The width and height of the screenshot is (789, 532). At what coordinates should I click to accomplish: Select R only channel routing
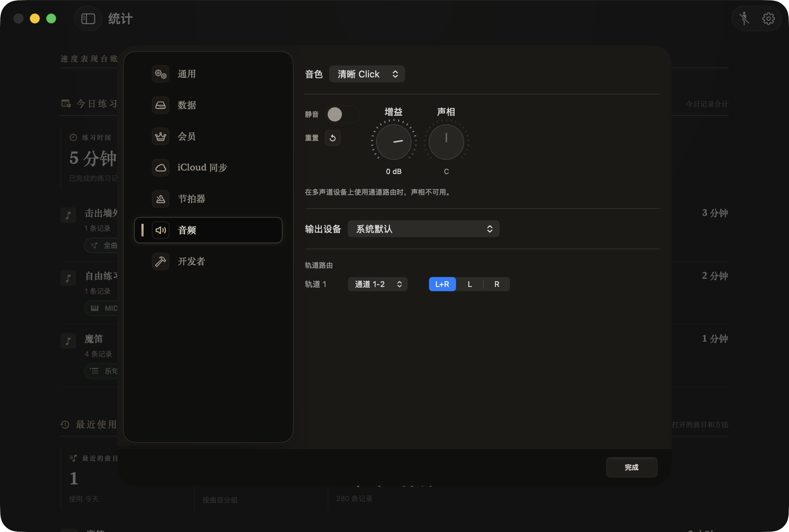click(497, 284)
